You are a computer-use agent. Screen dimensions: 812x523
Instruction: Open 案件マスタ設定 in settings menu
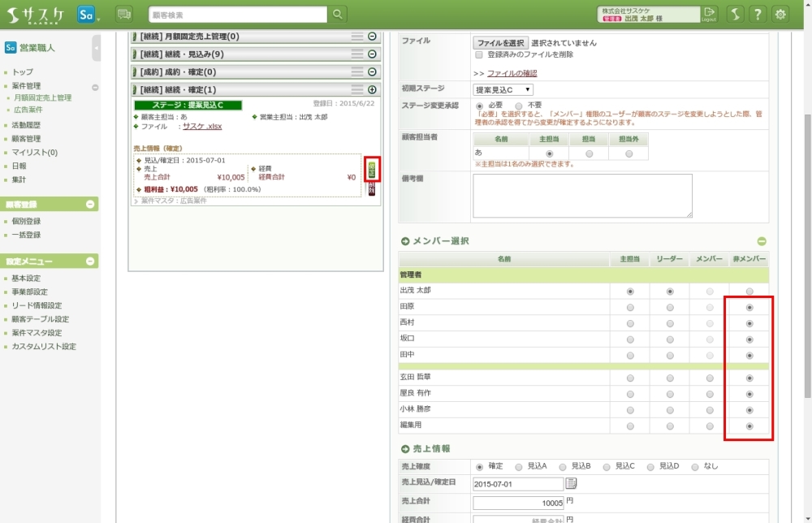click(x=37, y=333)
